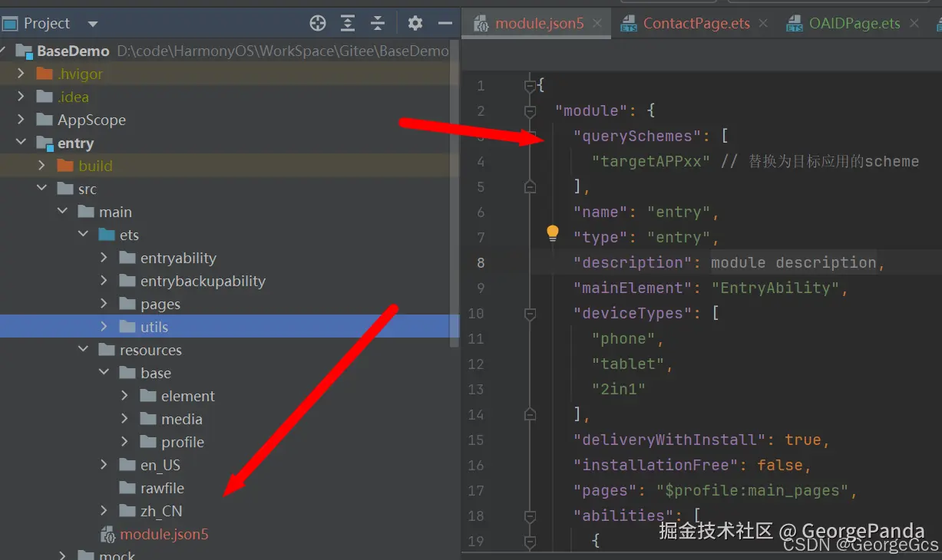This screenshot has width=942, height=560.
Task: Click the light bulb quick-fix icon
Action: click(x=553, y=233)
